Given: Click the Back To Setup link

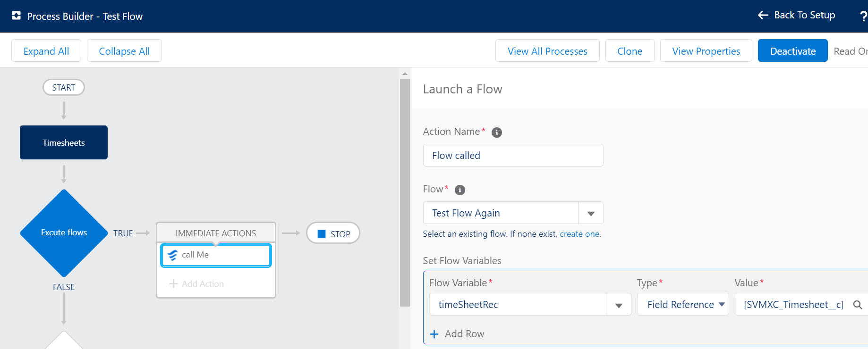Looking at the screenshot, I should pyautogui.click(x=797, y=15).
